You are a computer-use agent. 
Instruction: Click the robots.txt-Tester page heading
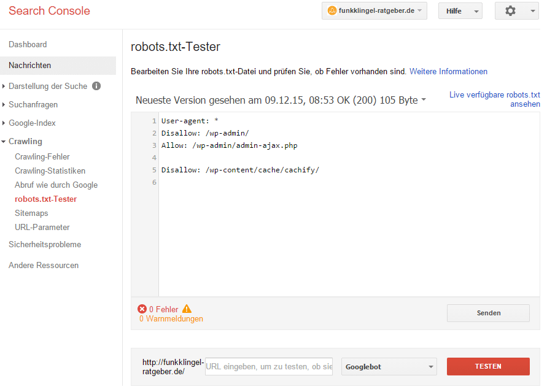click(x=176, y=47)
